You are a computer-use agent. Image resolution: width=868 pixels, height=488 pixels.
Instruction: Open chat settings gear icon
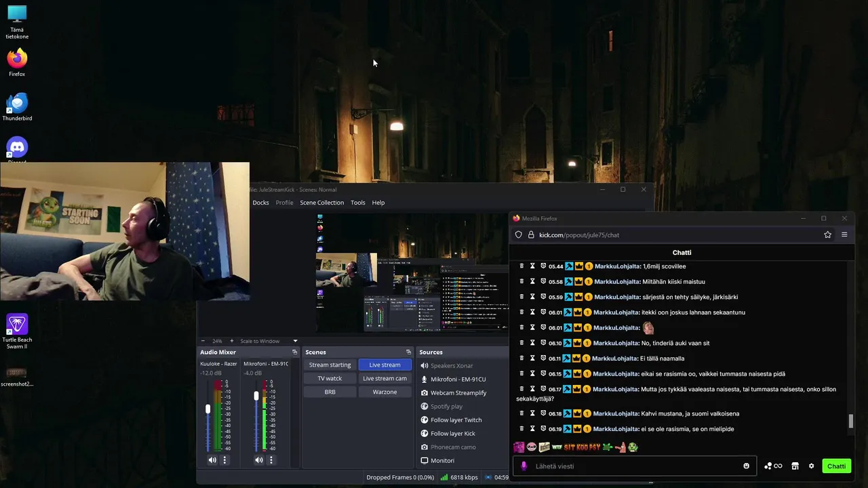[811, 466]
